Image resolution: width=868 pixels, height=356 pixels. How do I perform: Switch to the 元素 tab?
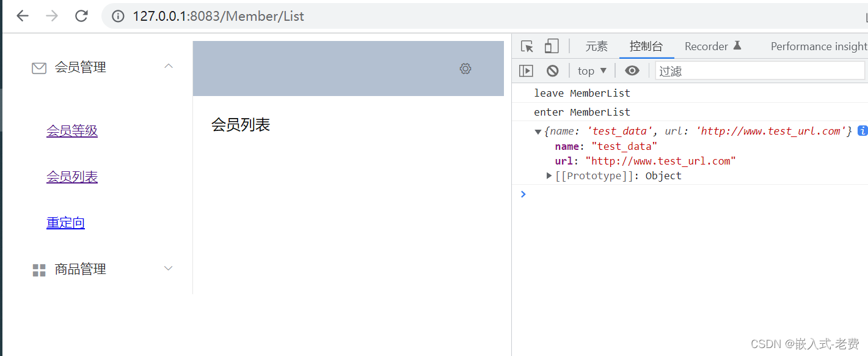coord(596,46)
